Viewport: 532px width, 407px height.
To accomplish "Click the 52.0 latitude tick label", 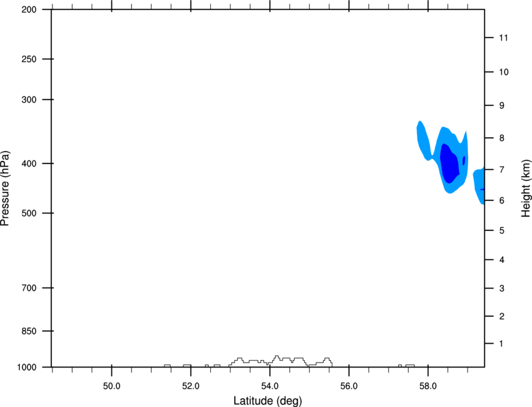I will 191,386.
